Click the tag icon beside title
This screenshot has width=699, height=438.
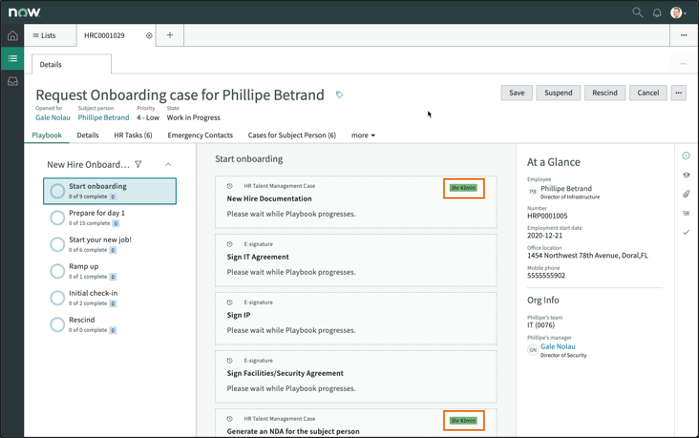coord(339,94)
